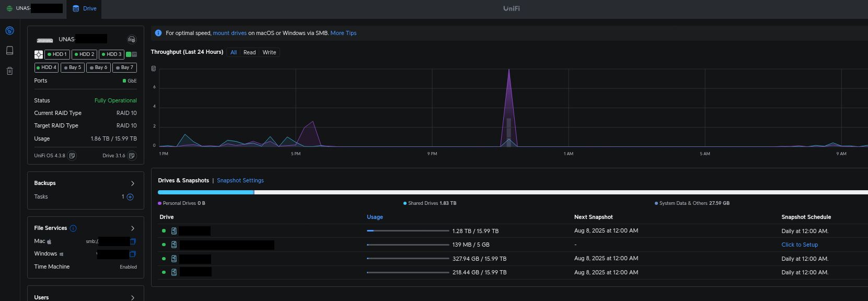Image resolution: width=868 pixels, height=301 pixels.
Task: Show Write throughput only
Action: pyautogui.click(x=269, y=52)
